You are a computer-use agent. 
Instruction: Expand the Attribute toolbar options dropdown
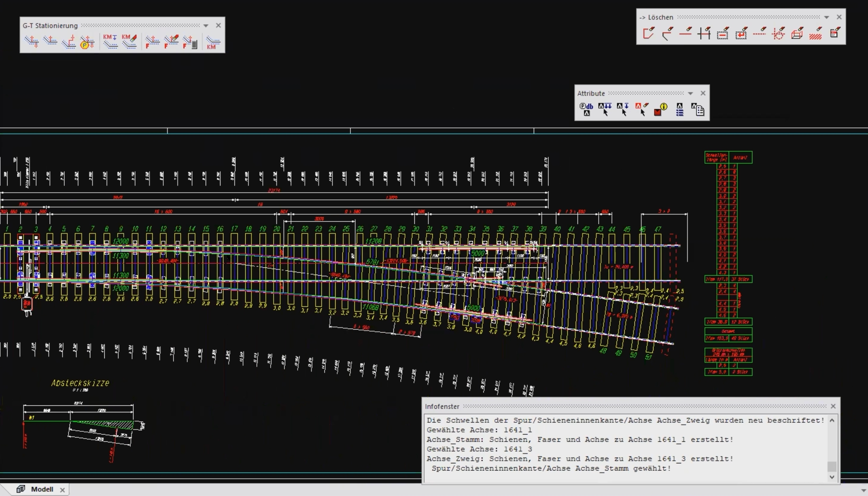pos(690,93)
